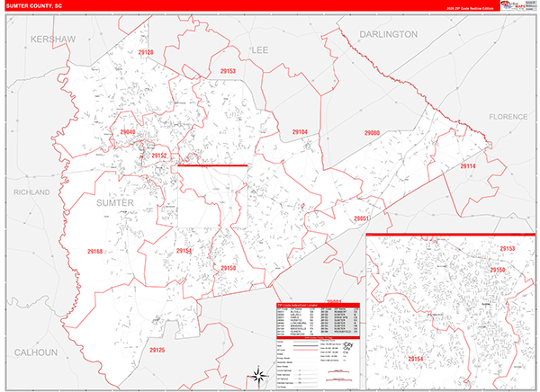Screen dimensions: 540x392
Task: Click ZIP code 29153 on main map
Action: point(228,71)
